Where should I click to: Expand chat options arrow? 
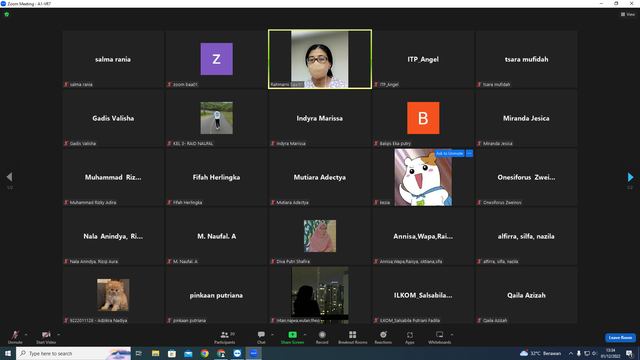pos(272,335)
